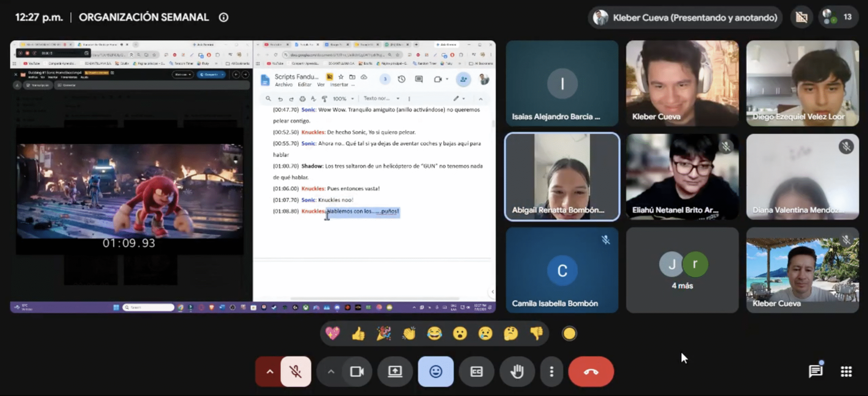Click the search magnifier in Docs toolbar
The image size is (868, 396).
pos(268,99)
